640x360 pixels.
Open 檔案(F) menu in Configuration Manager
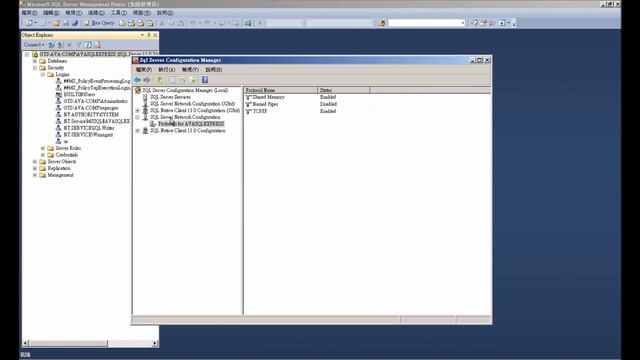(x=144, y=70)
